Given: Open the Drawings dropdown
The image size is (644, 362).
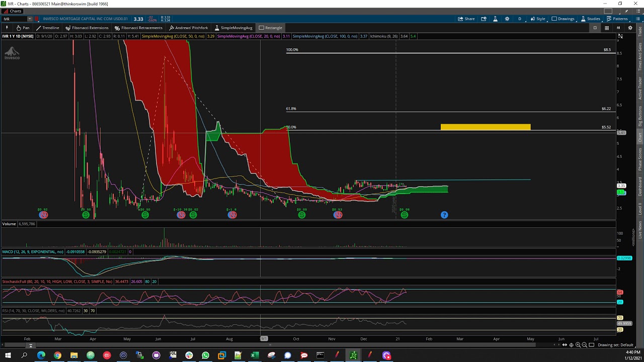Looking at the screenshot, I should click(x=563, y=19).
